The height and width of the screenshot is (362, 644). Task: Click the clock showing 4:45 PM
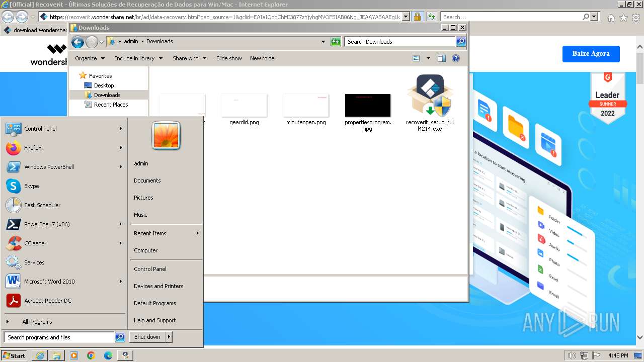click(618, 355)
